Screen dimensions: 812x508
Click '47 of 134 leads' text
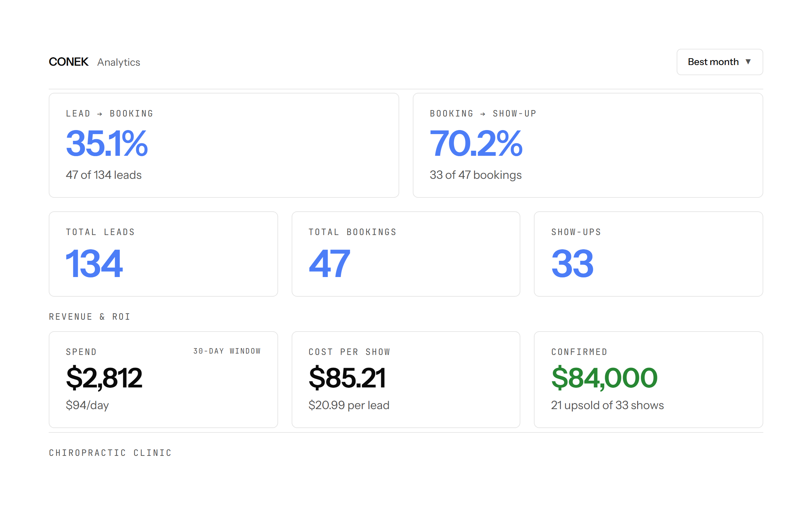point(104,175)
